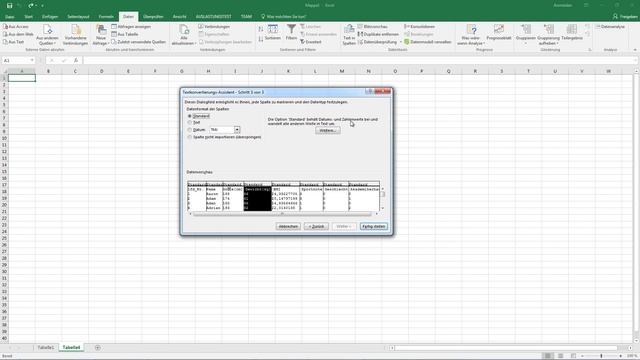
Task: Select the Text radio button
Action: pyautogui.click(x=189, y=122)
